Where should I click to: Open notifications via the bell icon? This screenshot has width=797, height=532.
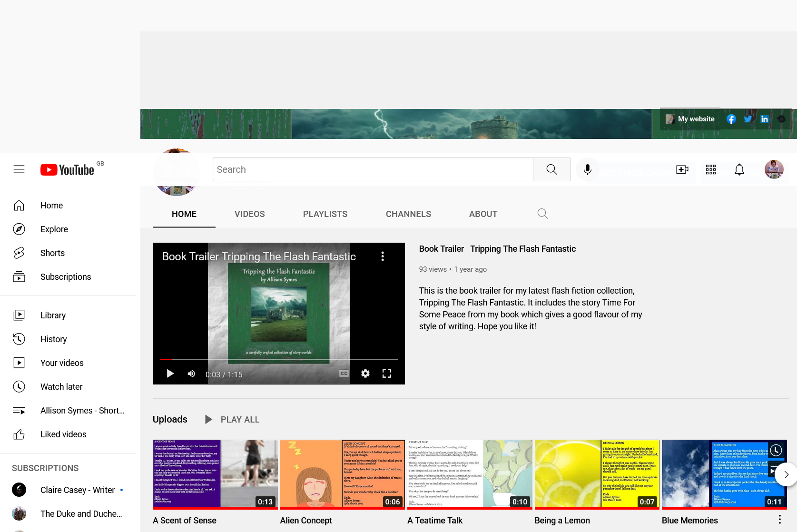739,169
